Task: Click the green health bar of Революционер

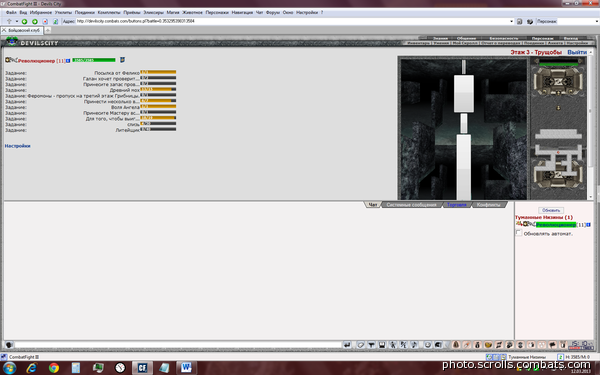Action: tap(94, 60)
